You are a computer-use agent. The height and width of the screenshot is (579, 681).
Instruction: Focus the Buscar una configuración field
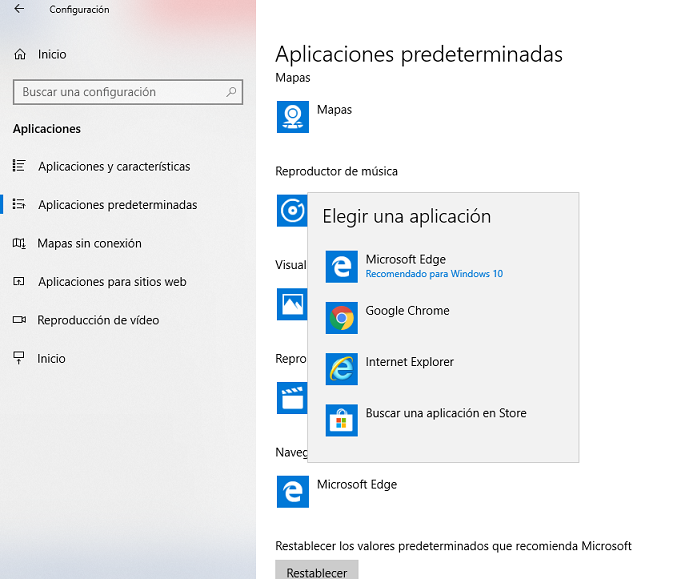128,92
